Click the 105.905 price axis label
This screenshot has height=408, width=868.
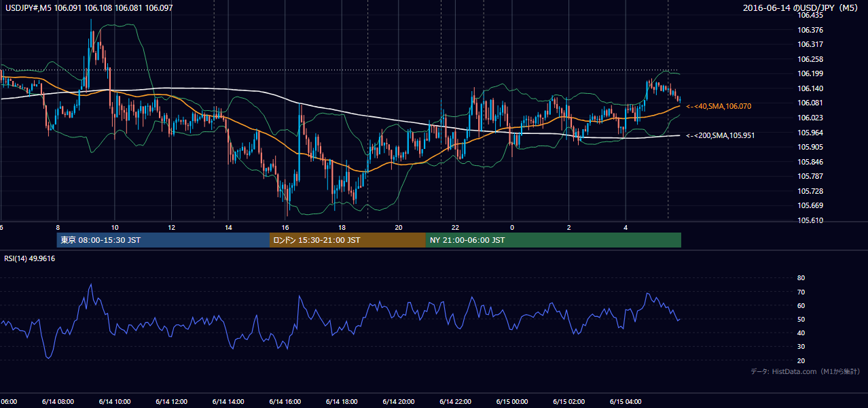811,147
